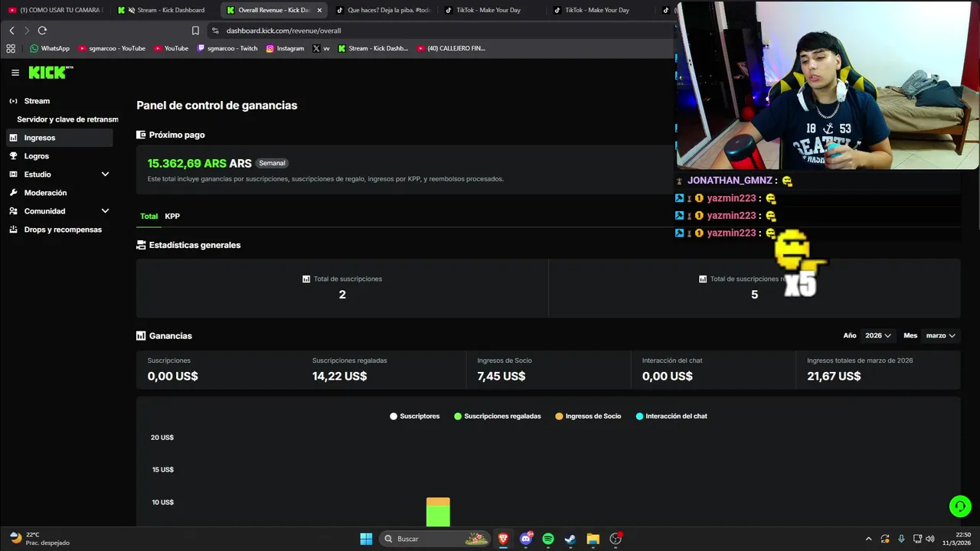Image resolution: width=980 pixels, height=551 pixels.
Task: Open Windows Start menu
Action: pos(366,539)
